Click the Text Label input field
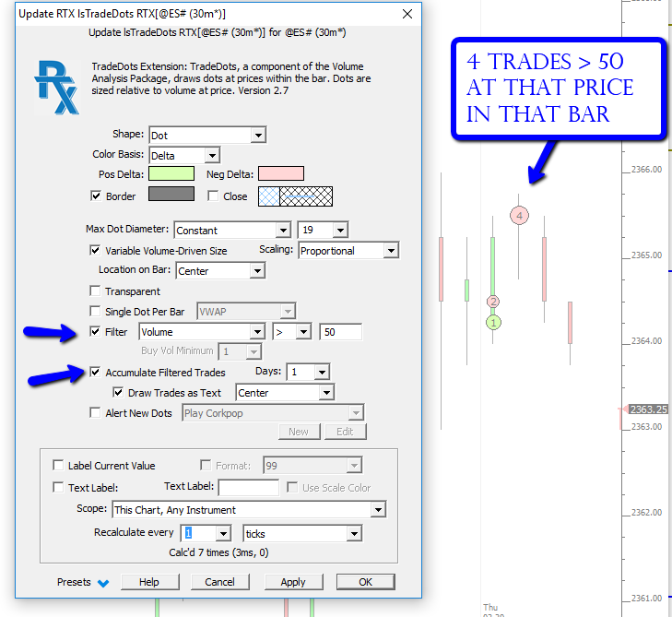Screen dimensions: 672x617 (x=249, y=488)
